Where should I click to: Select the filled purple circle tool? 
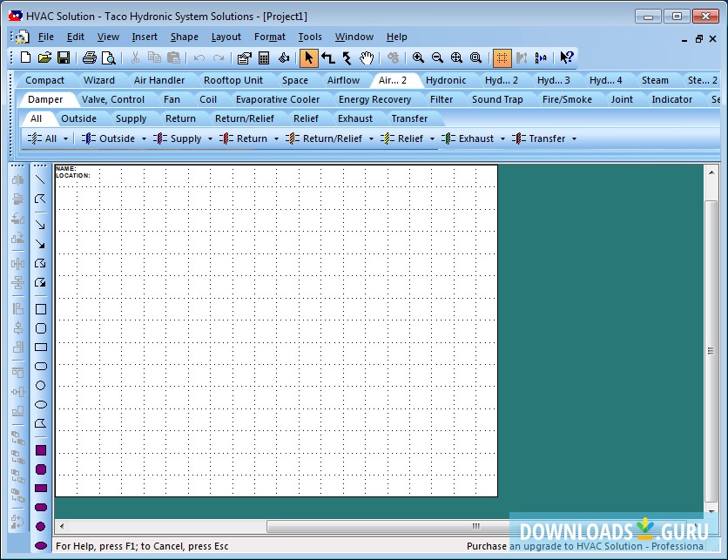41,527
